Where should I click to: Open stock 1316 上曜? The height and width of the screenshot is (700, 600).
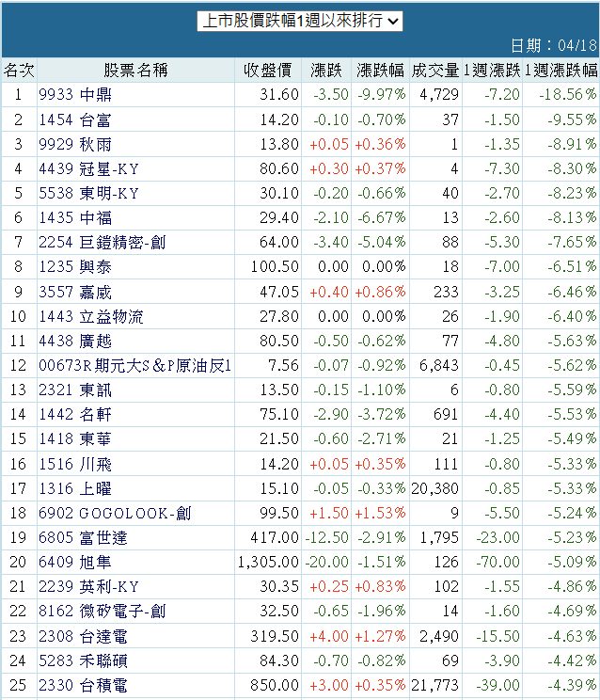click(x=75, y=489)
